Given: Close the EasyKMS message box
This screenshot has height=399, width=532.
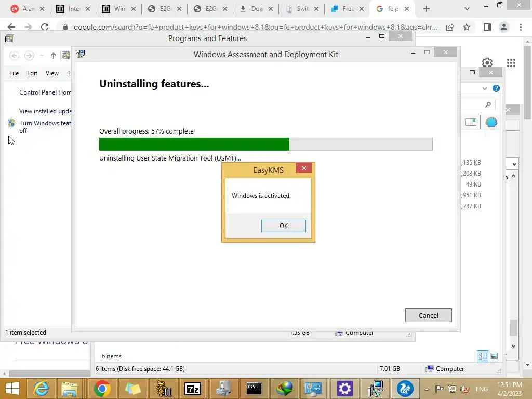Looking at the screenshot, I should (x=303, y=168).
